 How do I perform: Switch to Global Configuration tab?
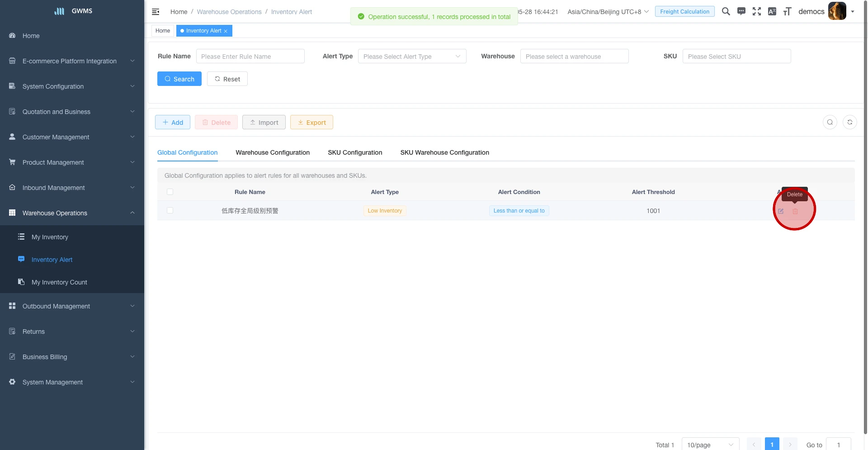[x=187, y=152]
